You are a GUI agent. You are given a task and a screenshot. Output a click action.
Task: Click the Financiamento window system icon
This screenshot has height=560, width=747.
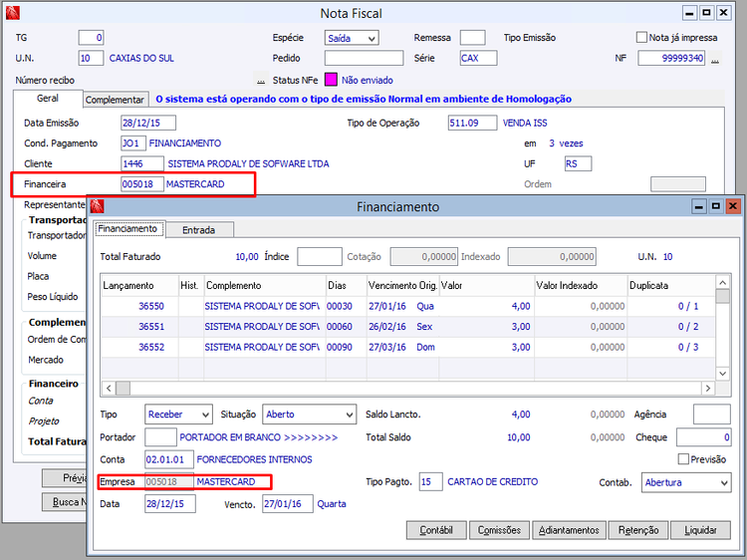coord(99,206)
